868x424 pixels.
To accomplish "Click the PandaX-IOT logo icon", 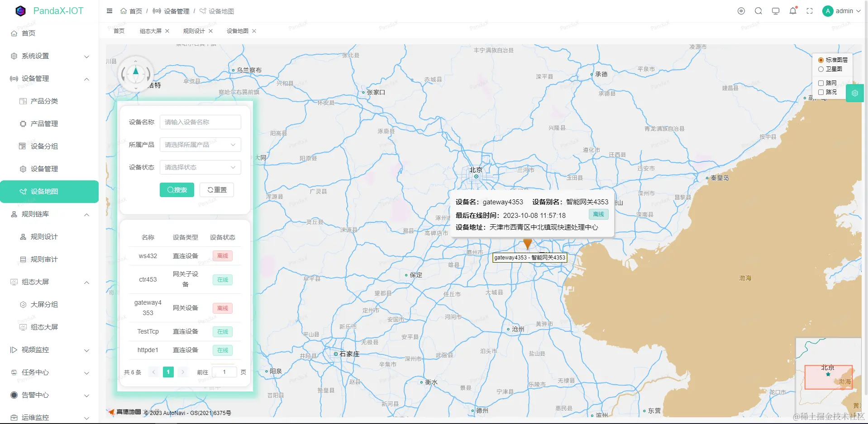I will pos(20,11).
